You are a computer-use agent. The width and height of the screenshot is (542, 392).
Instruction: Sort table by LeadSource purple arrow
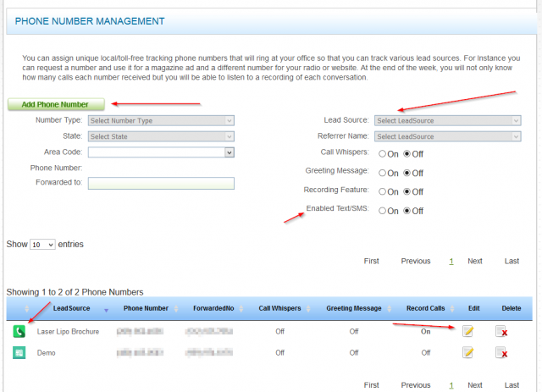(106, 311)
